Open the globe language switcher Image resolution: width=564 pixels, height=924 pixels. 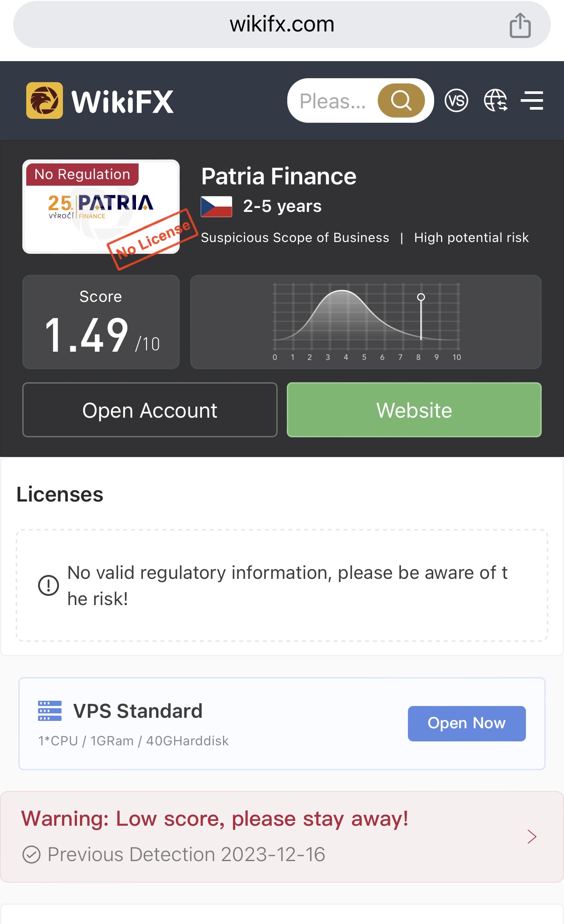pyautogui.click(x=495, y=100)
